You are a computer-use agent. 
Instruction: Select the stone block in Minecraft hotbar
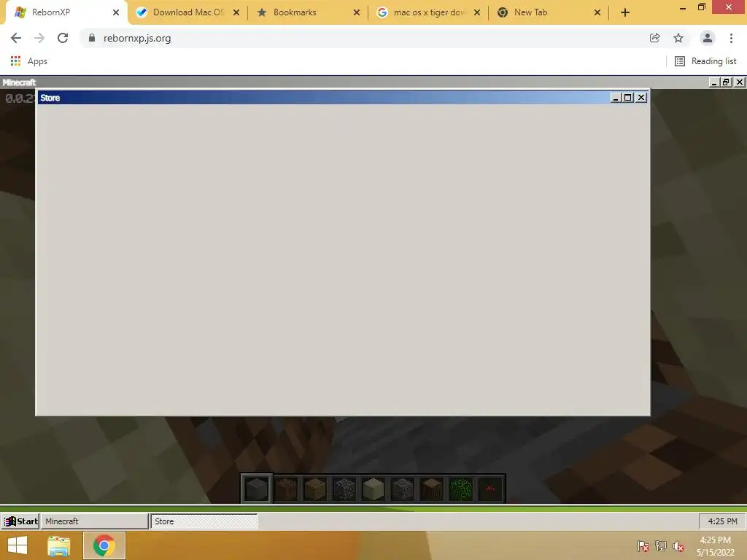click(256, 489)
